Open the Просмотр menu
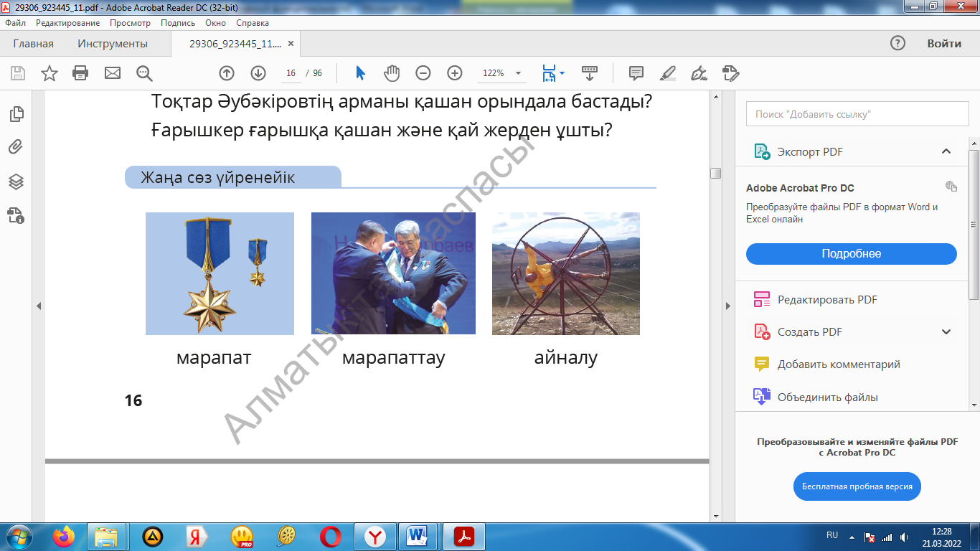Screen dimensions: 980x551 click(130, 23)
